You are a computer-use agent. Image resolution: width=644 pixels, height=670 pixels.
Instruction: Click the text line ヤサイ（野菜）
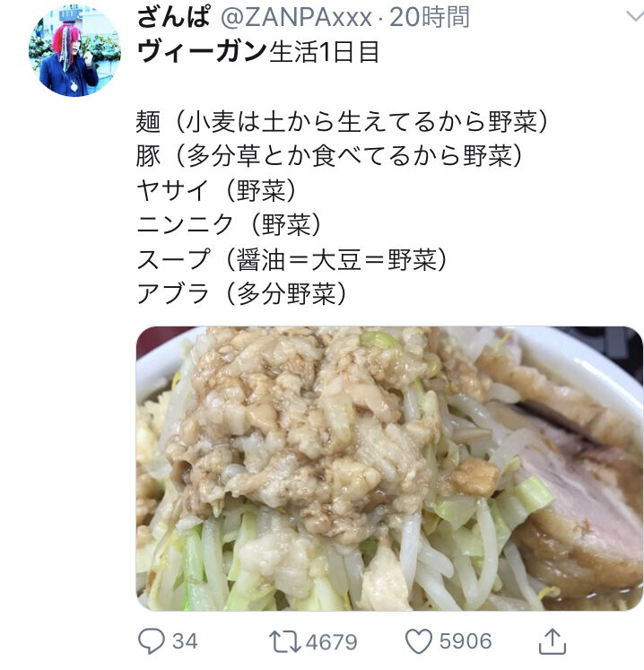(216, 190)
